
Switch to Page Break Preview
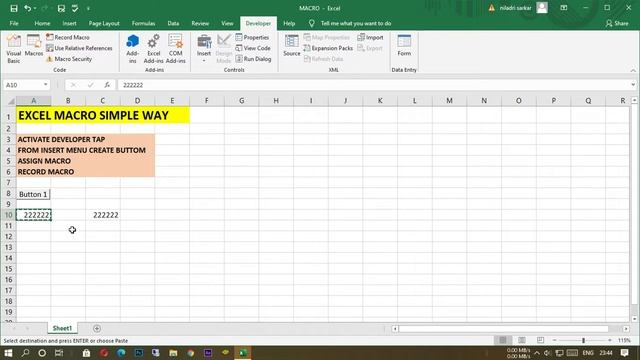coord(540,340)
